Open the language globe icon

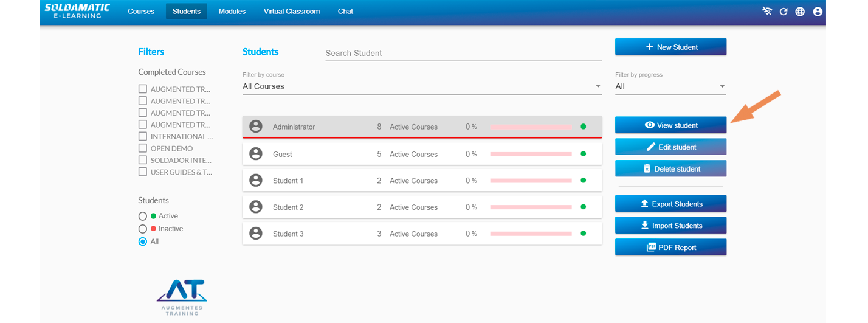(800, 12)
